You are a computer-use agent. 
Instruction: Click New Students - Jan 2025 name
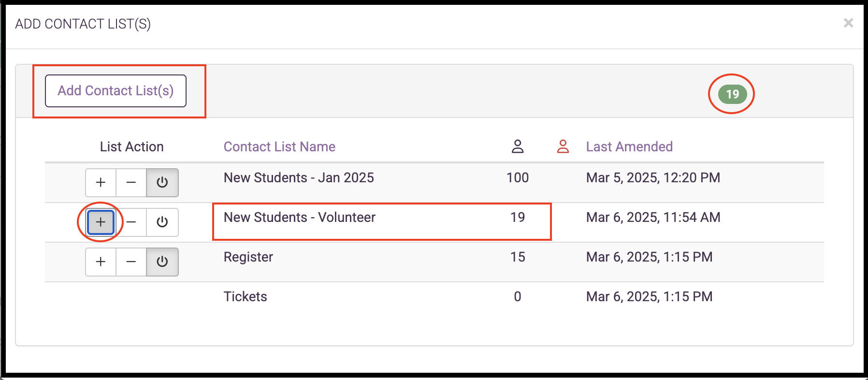[x=299, y=178]
